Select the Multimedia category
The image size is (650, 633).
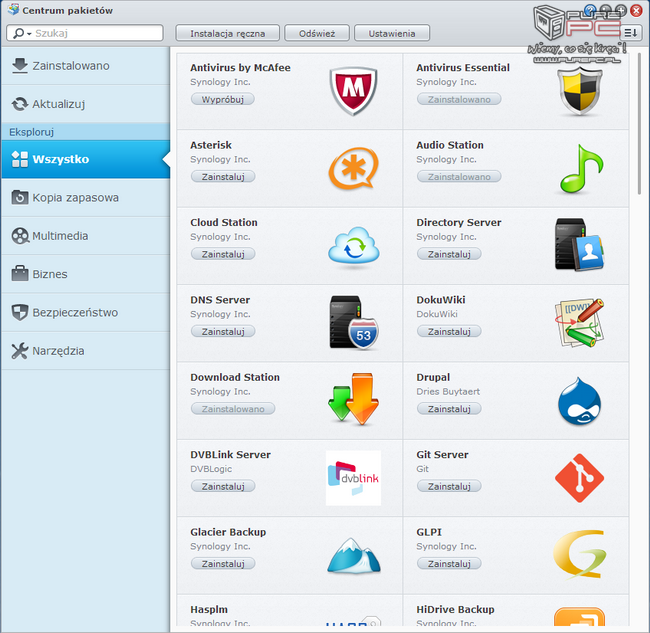(x=85, y=236)
